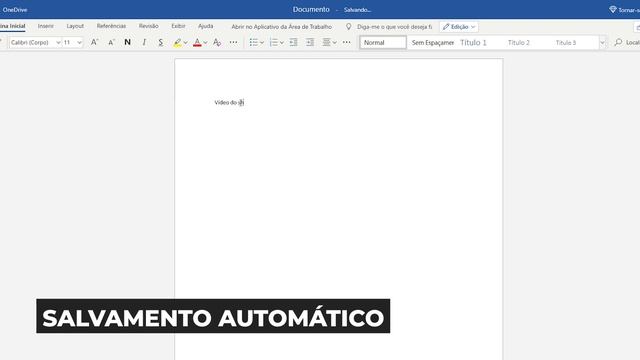Apply the Título 2 style
640x360 pixels.
(519, 42)
